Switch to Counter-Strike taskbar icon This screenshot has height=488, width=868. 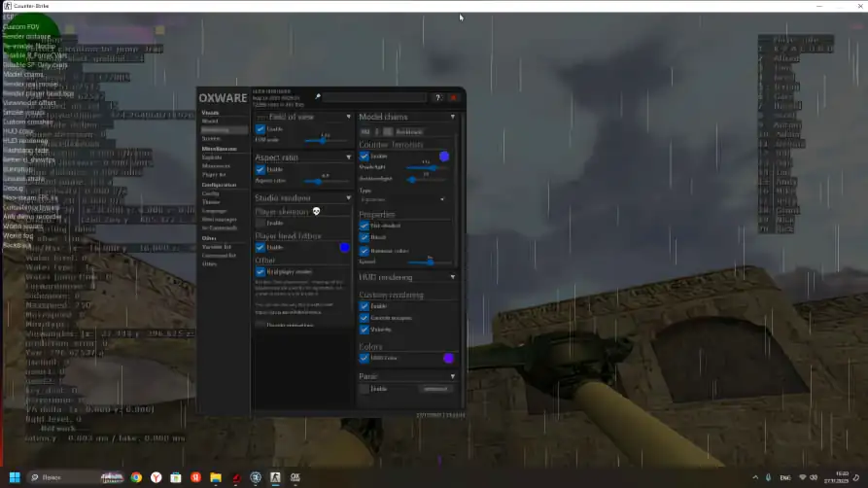click(275, 477)
